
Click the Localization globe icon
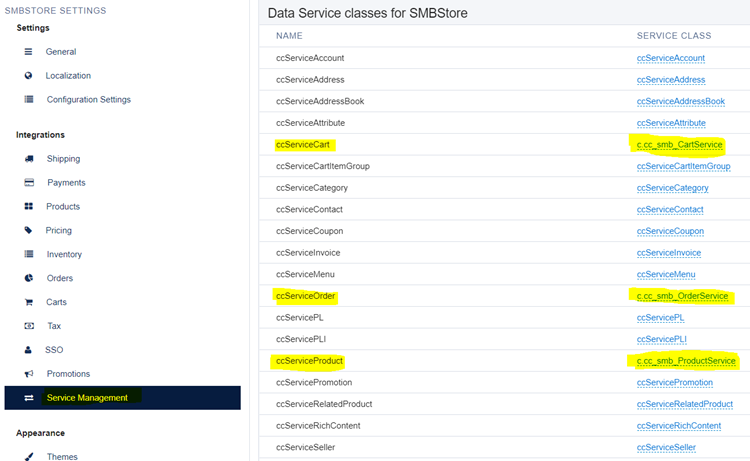29,76
